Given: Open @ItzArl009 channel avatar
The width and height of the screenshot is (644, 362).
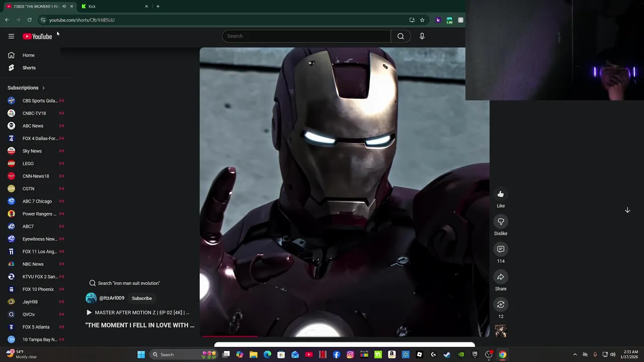Looking at the screenshot, I should 91,298.
